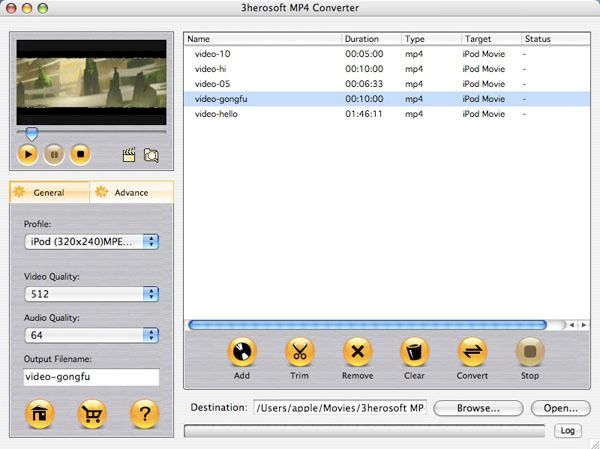600x449 pixels.
Task: Click the conversion progress bar
Action: pos(364,431)
